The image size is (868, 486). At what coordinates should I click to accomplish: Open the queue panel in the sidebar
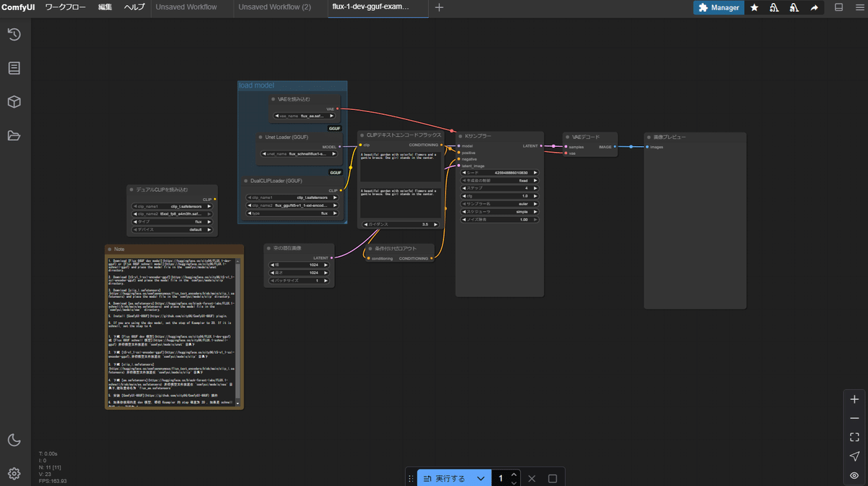coord(14,67)
